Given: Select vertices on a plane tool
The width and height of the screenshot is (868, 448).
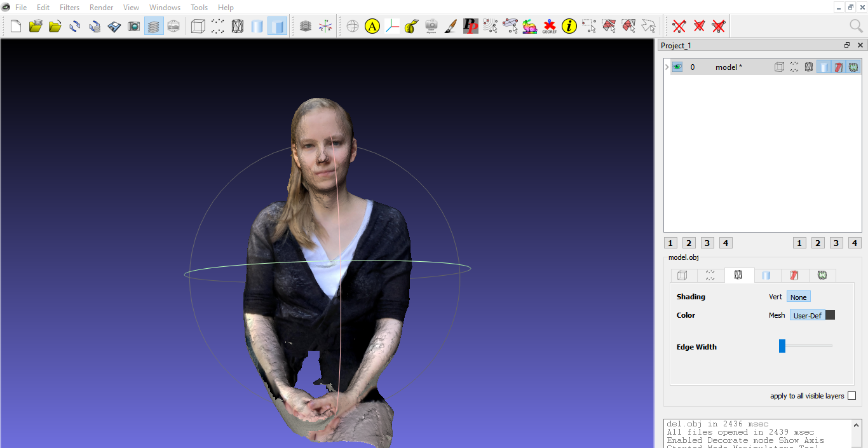Looking at the screenshot, I should click(510, 26).
